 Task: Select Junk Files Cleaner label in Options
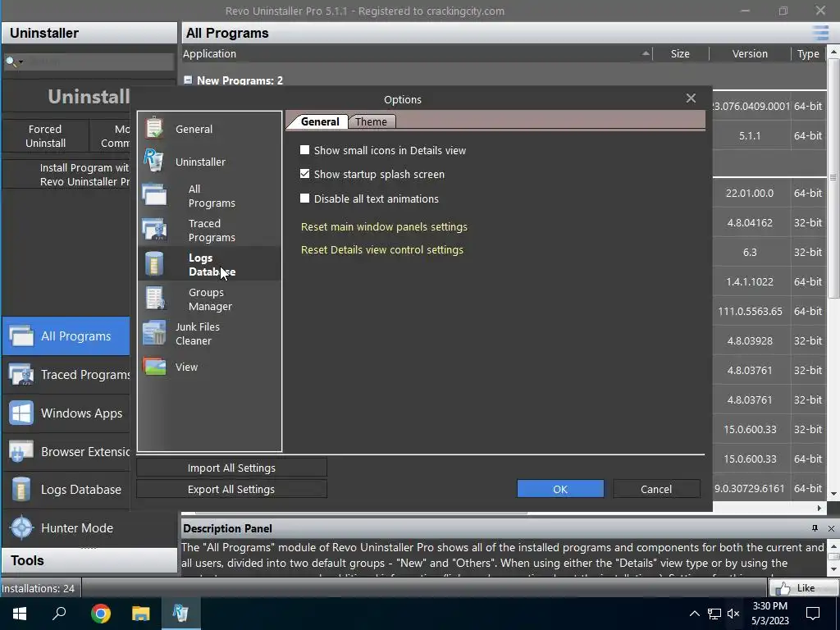(x=198, y=334)
